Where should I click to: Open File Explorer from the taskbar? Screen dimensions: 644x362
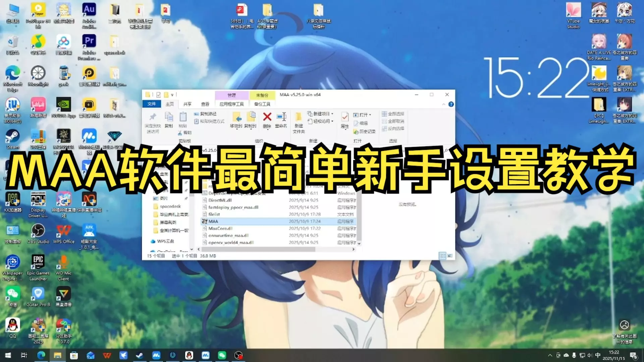point(58,355)
